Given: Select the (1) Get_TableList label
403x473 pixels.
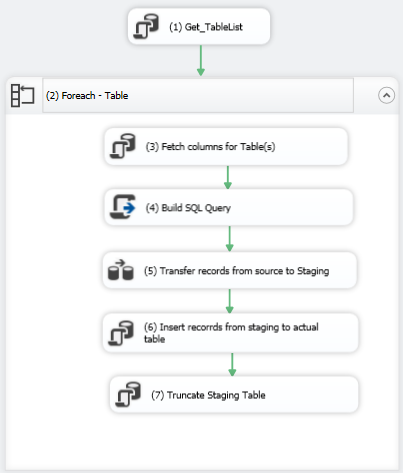Looking at the screenshot, I should click(x=206, y=27).
